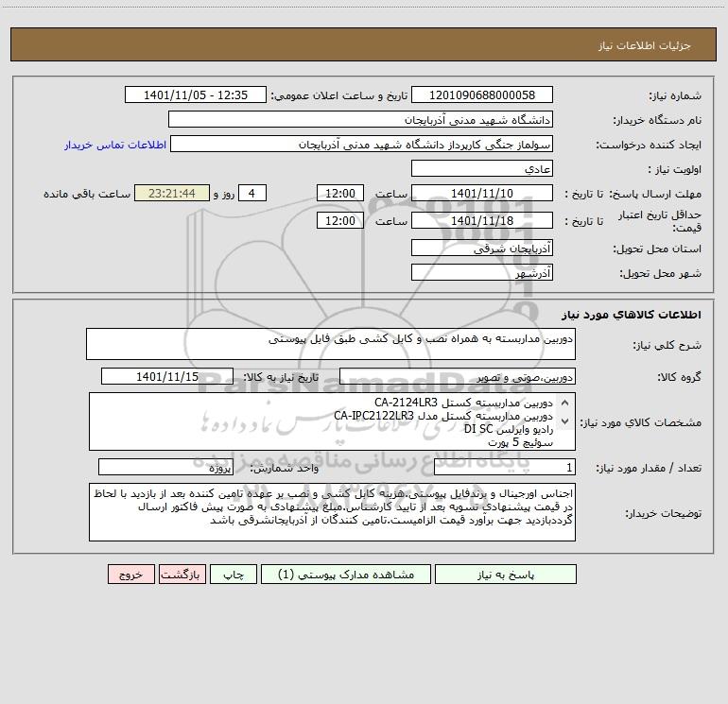The height and width of the screenshot is (704, 728).
Task: Click the announcement date field 1401/11/05 - 12:35
Action: (196, 95)
